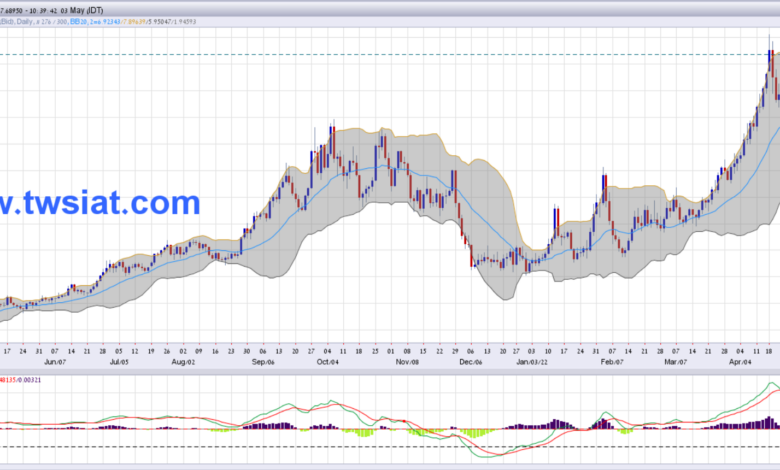Click the BB20 Bollinger Bands indicator label
Viewport: 780px width, 470px height.
tap(79, 21)
